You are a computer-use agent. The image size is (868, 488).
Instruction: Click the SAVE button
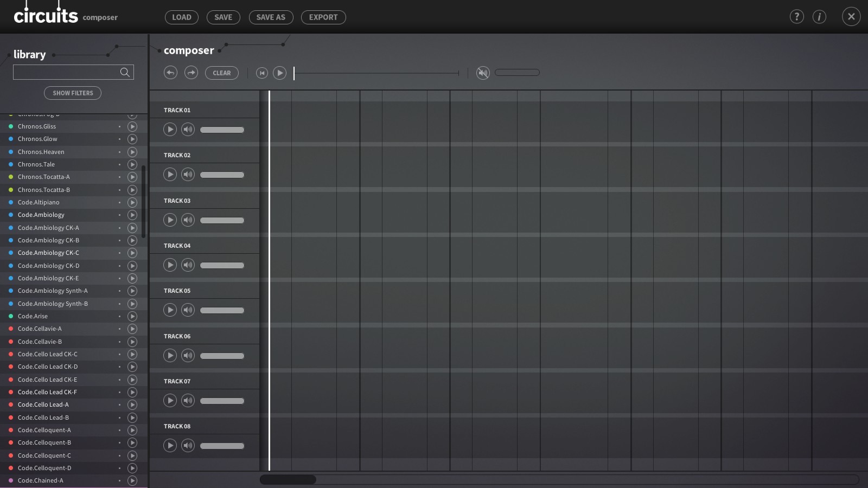224,17
